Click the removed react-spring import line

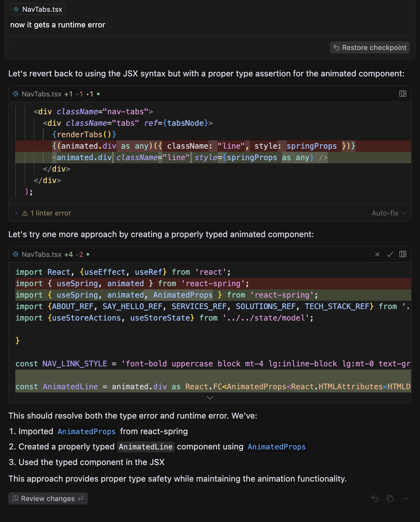[213, 284]
